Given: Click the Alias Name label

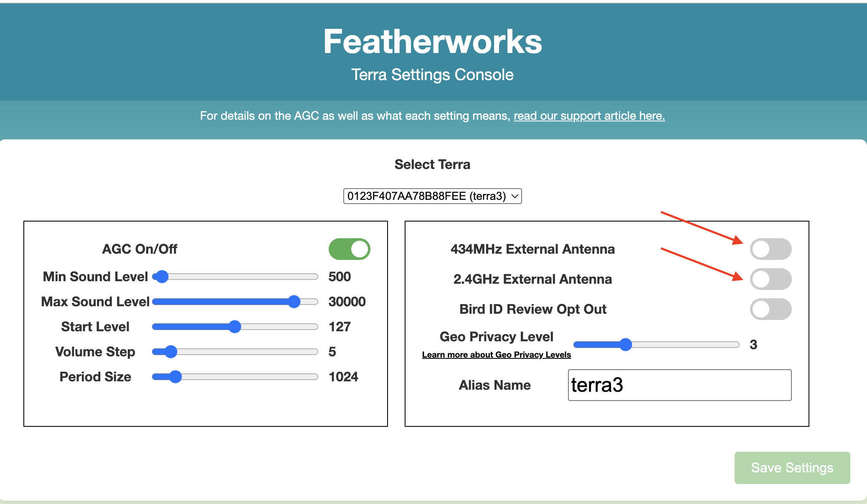Looking at the screenshot, I should (x=495, y=385).
